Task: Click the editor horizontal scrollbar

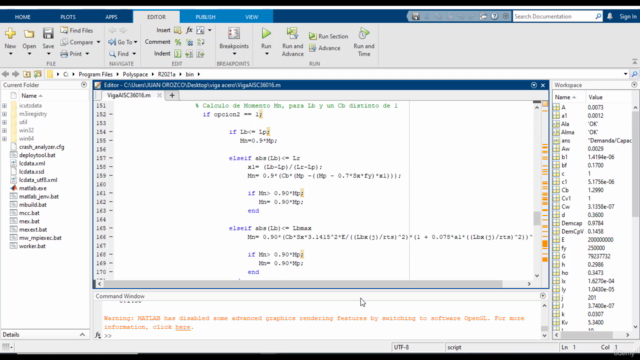Action: coord(303,284)
